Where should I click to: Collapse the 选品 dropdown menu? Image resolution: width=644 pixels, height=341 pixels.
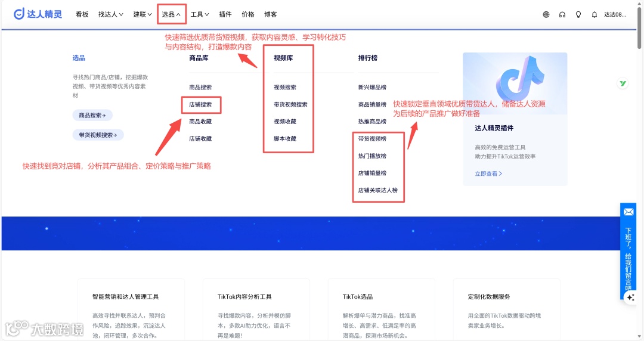pos(171,14)
